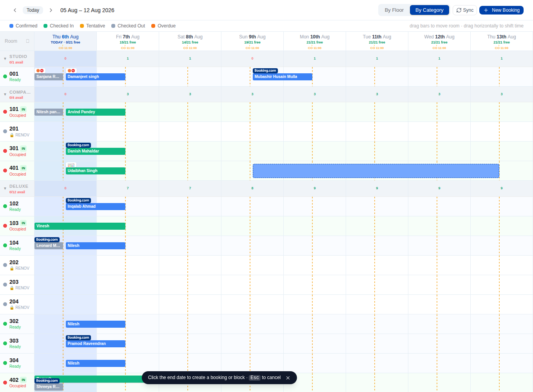Image resolution: width=533 pixels, height=392 pixels.
Task: Click the red status dot of room 101
Action: tap(5, 112)
